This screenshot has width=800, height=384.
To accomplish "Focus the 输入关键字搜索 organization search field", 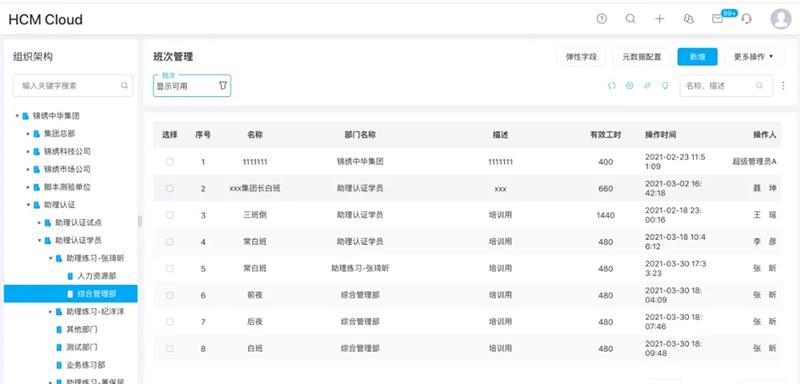I will [72, 86].
